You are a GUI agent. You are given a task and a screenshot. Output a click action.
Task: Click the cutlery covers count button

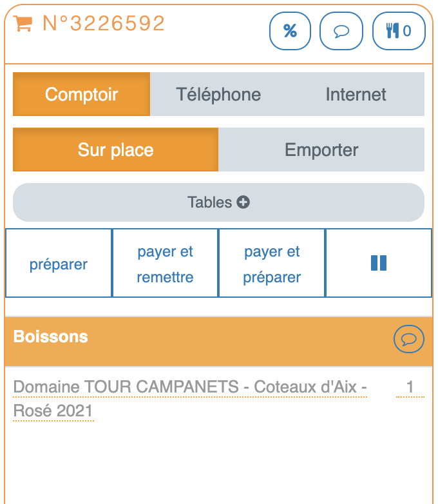399,31
